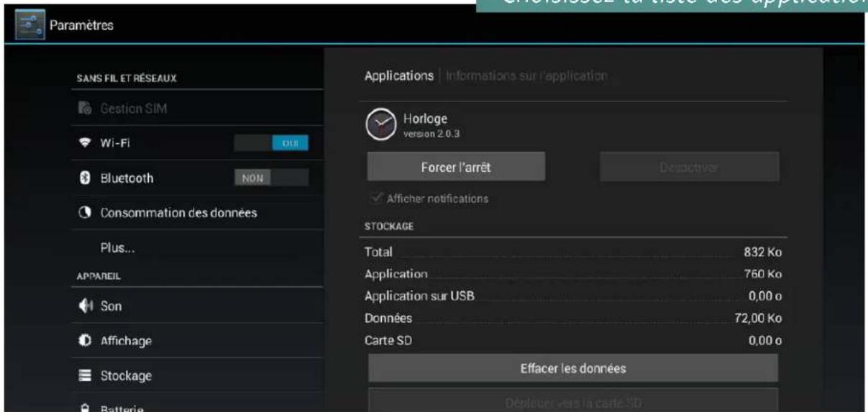The width and height of the screenshot is (868, 412).
Task: Select the Total 832 Ko value
Action: point(763,253)
